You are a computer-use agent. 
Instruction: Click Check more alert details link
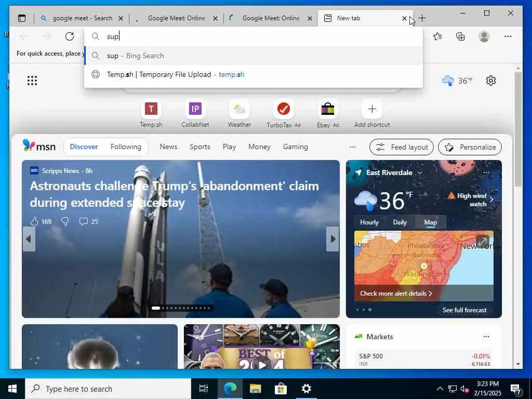point(396,294)
